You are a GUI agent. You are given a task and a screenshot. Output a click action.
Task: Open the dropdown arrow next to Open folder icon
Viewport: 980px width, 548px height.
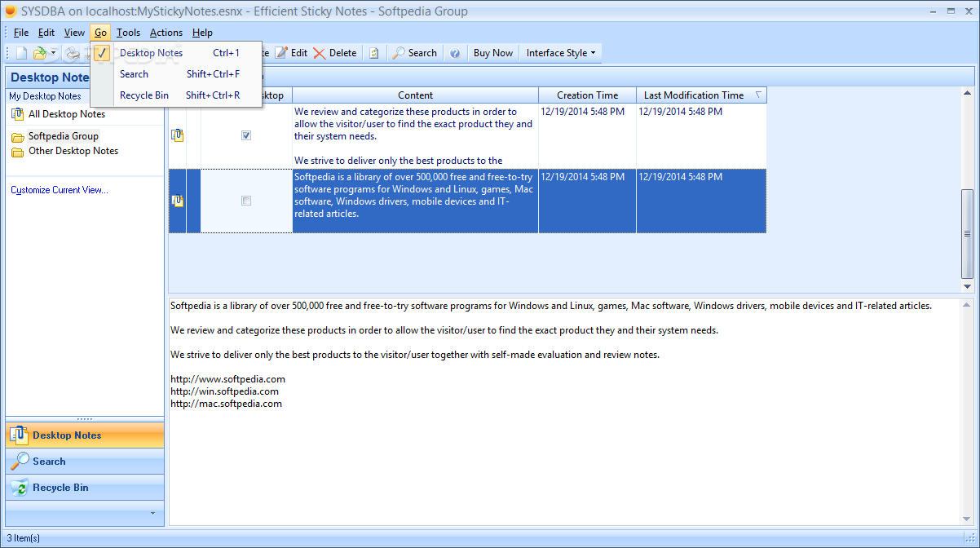pos(53,53)
